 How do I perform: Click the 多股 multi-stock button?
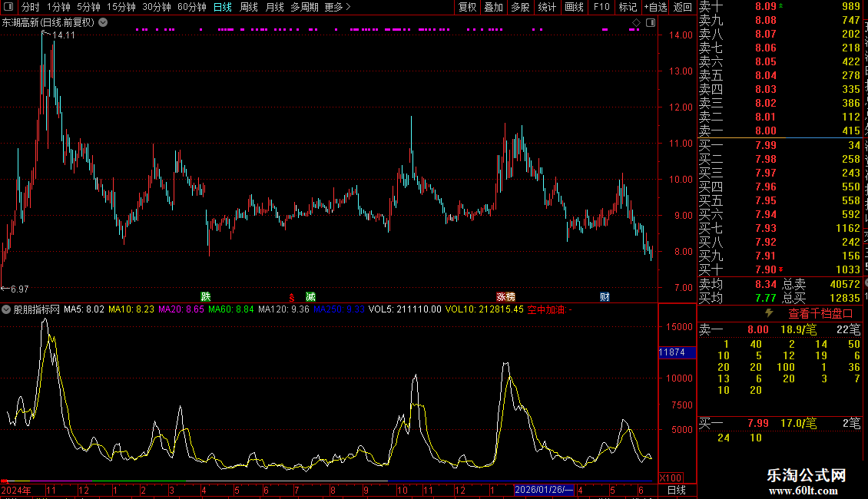pyautogui.click(x=520, y=7)
